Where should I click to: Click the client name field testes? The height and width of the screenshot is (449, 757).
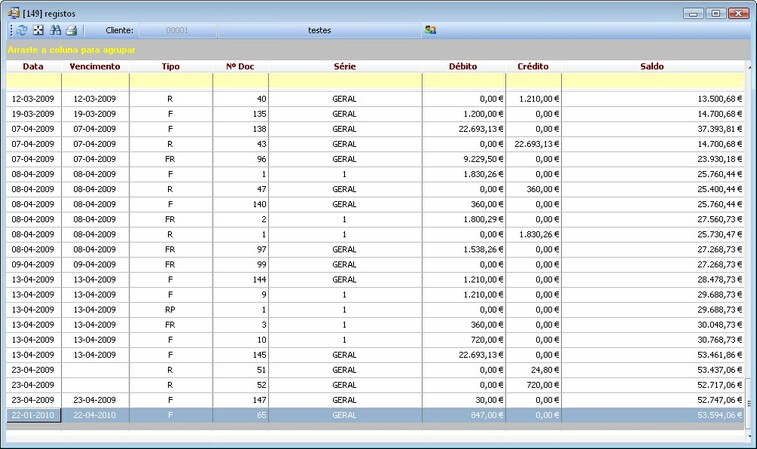(x=320, y=30)
